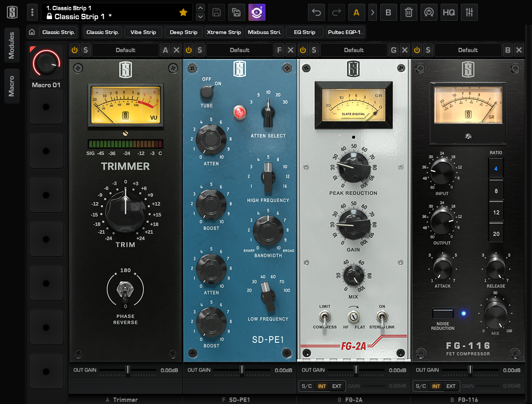Image resolution: width=532 pixels, height=404 pixels.
Task: Flip the Phase Reverse switch
Action: point(125,291)
